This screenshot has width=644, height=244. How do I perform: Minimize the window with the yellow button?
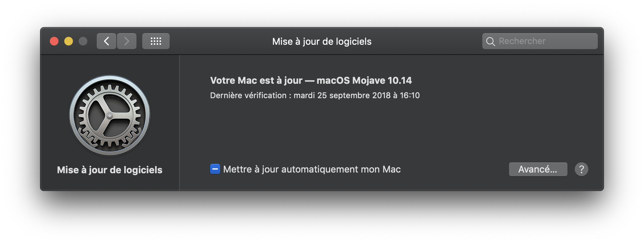click(x=69, y=41)
